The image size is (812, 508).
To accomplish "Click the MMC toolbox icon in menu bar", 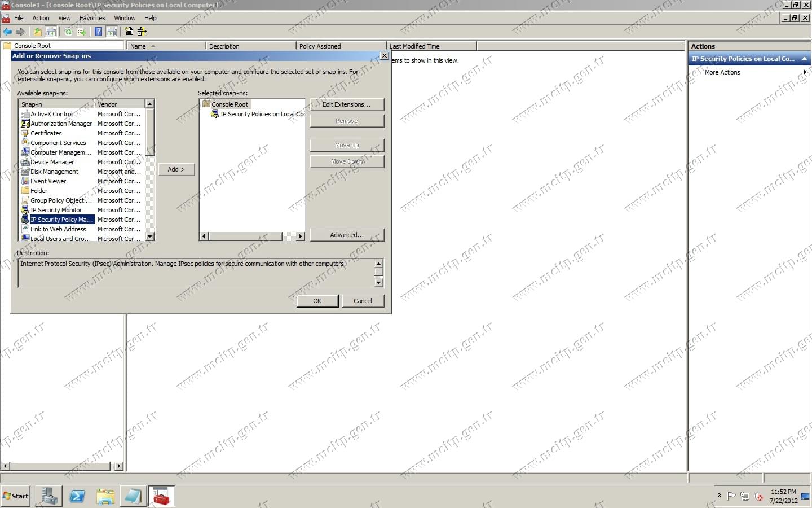I will tap(6, 19).
